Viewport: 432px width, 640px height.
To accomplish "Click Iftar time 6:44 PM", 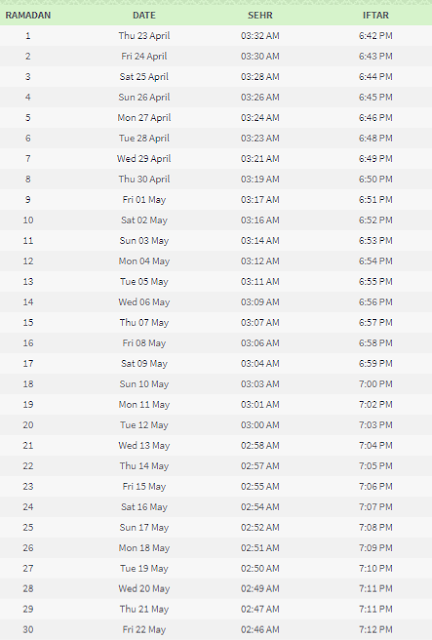I will click(x=376, y=77).
